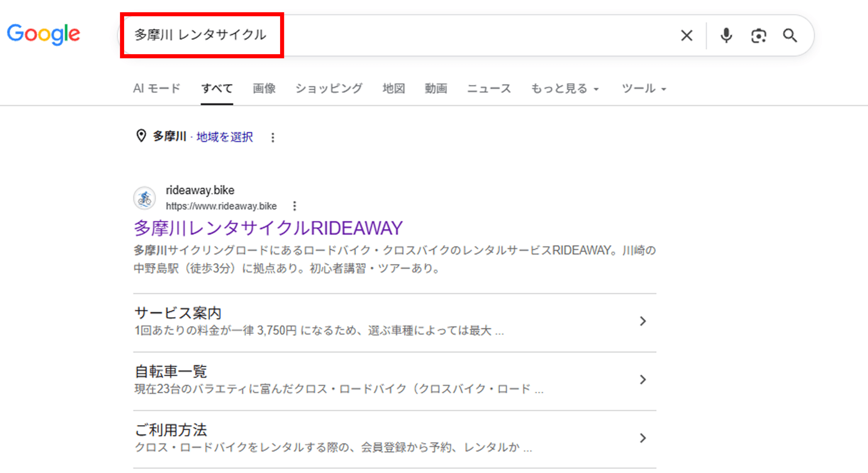Viewport: 868px width, 473px height.
Task: Open the ショッピング tab
Action: click(329, 89)
